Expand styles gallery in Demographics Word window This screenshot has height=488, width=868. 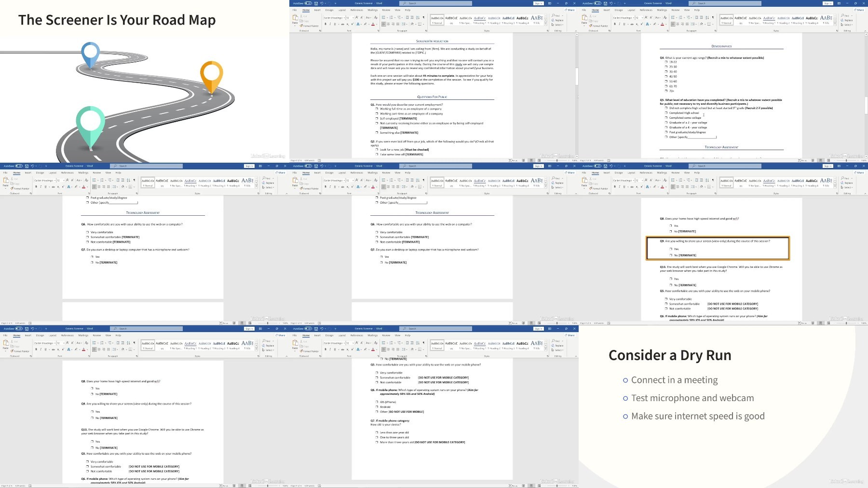tap(835, 24)
